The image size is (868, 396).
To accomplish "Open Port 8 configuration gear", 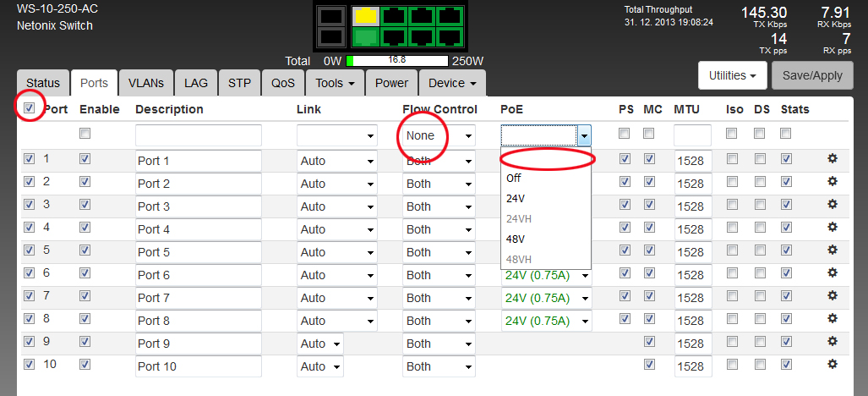I will (x=832, y=318).
